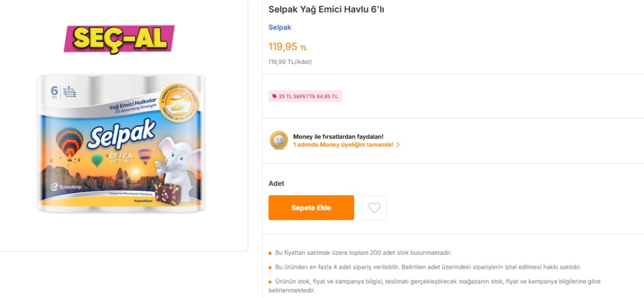Expand the Money membership link via its chevron
This screenshot has width=644, height=298.
[397, 144]
